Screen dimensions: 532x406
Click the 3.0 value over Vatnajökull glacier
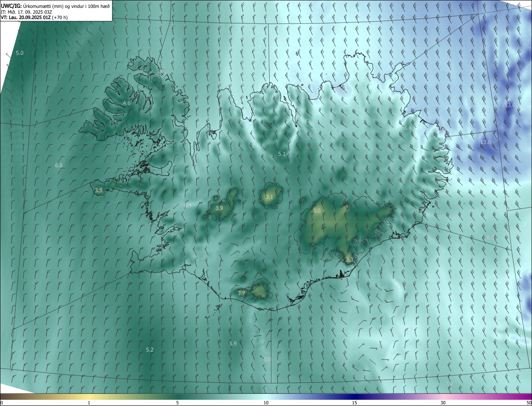[x=317, y=211]
